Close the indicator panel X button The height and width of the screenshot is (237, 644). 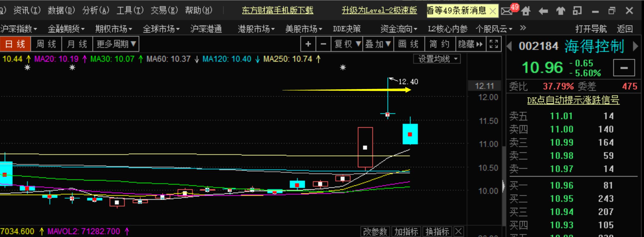coord(459,232)
